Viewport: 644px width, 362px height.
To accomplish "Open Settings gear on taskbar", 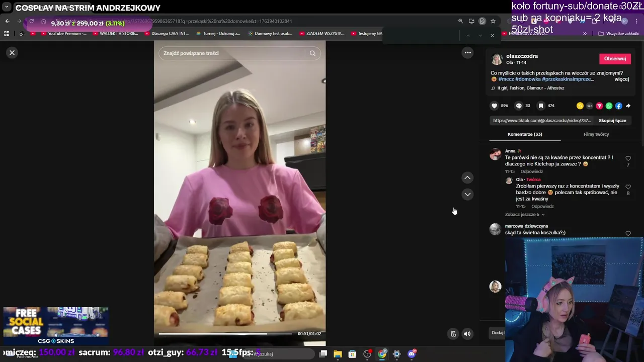I will (x=396, y=354).
